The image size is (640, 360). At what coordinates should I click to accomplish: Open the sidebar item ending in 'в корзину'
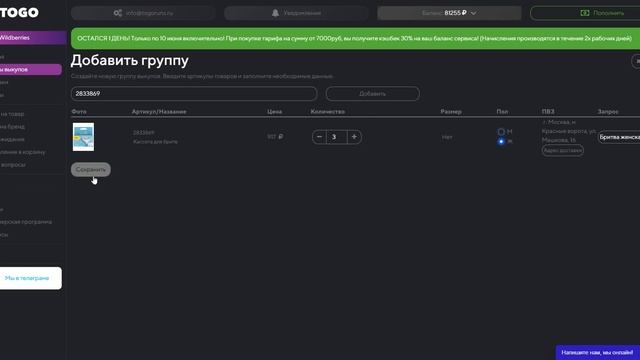(23, 152)
